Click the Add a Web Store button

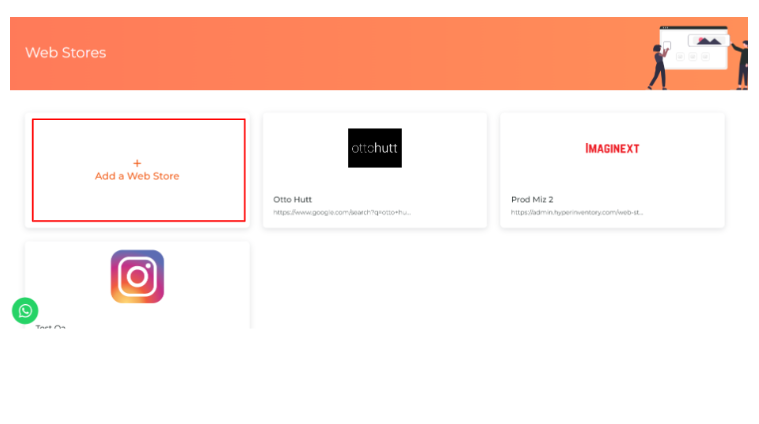pos(138,170)
